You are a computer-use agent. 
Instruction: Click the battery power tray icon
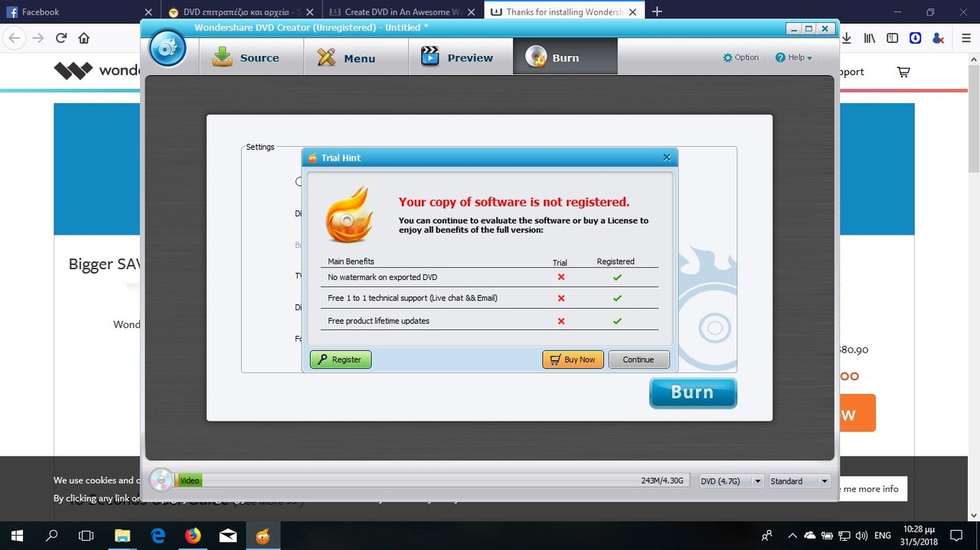827,535
